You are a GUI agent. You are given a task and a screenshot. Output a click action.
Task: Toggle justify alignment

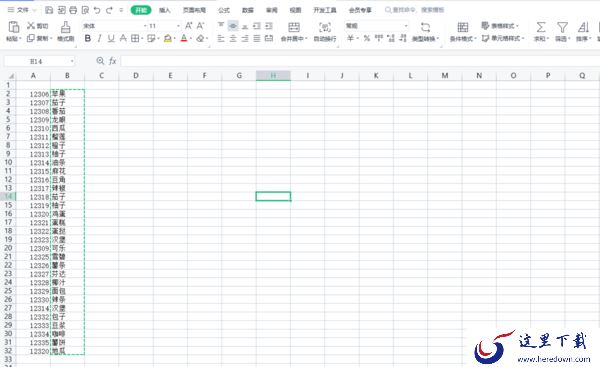point(257,38)
